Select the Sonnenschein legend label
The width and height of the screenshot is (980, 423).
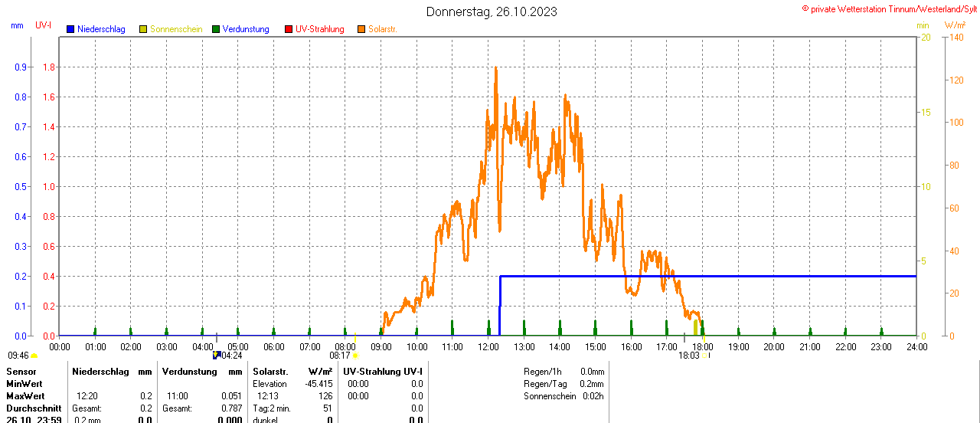click(x=176, y=29)
